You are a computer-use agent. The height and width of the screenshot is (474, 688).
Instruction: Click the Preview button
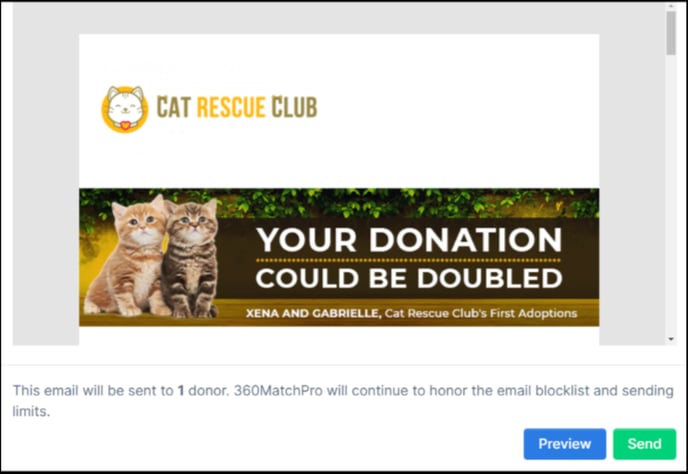coord(564,444)
